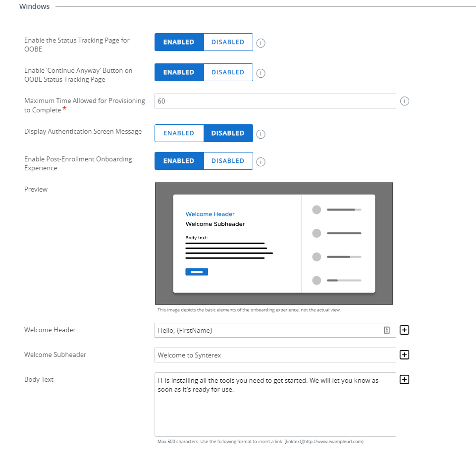Viewport: 476px width, 456px height.
Task: Open info tooltip for Status Tracking Page setting
Action: coord(261,43)
